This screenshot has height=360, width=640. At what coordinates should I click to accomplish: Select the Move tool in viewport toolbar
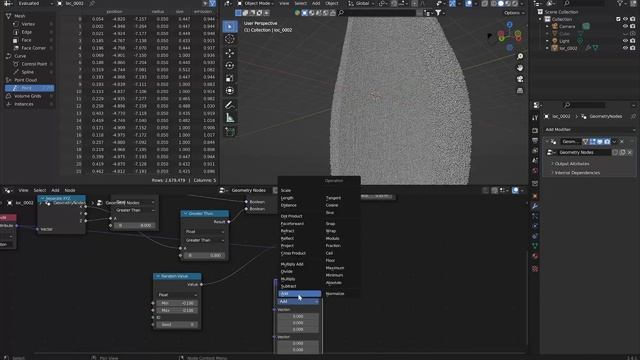[x=230, y=53]
